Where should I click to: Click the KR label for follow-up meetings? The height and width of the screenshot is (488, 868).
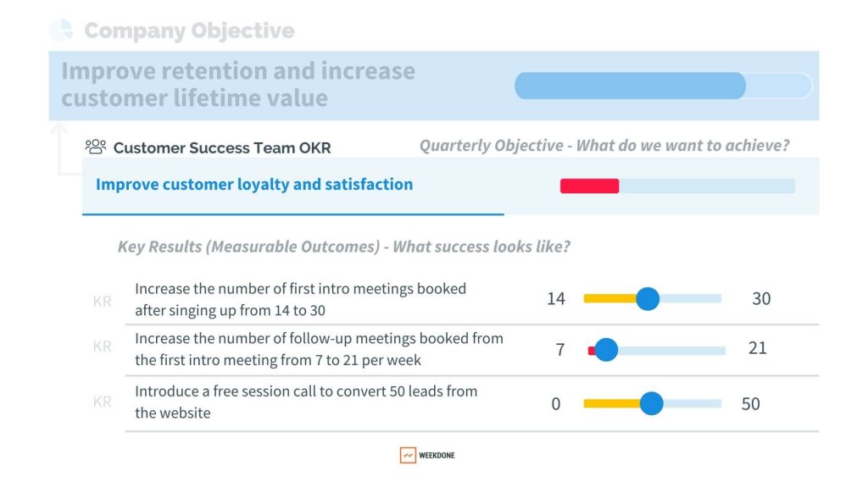(x=103, y=347)
